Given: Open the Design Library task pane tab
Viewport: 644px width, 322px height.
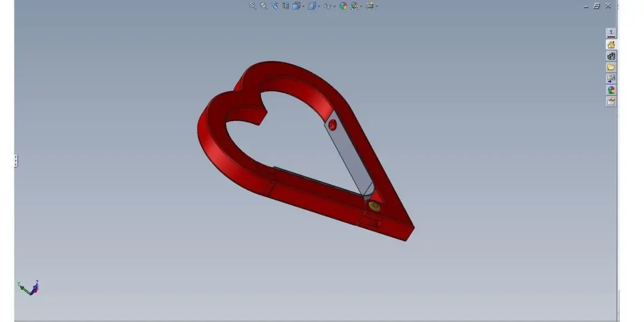Looking at the screenshot, I should click(x=611, y=56).
